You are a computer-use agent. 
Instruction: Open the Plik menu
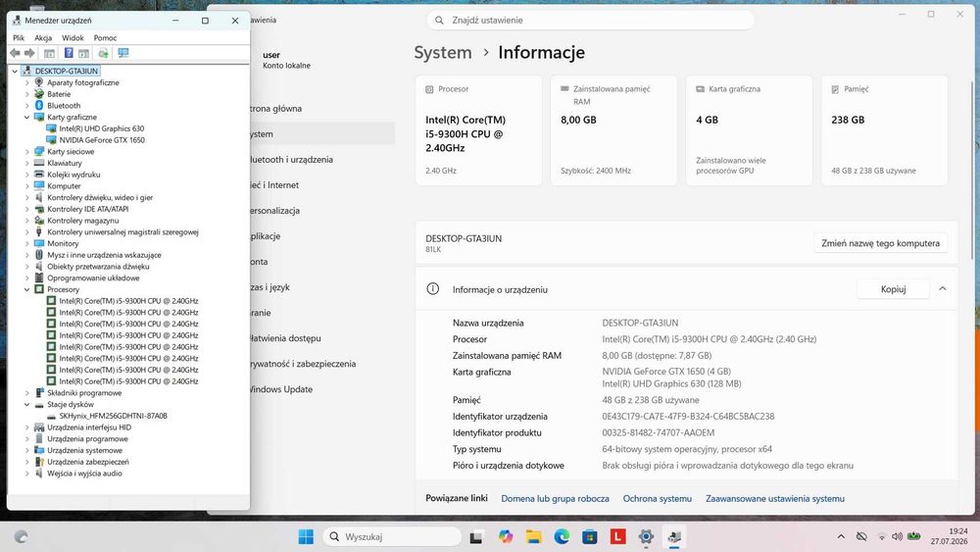point(19,37)
